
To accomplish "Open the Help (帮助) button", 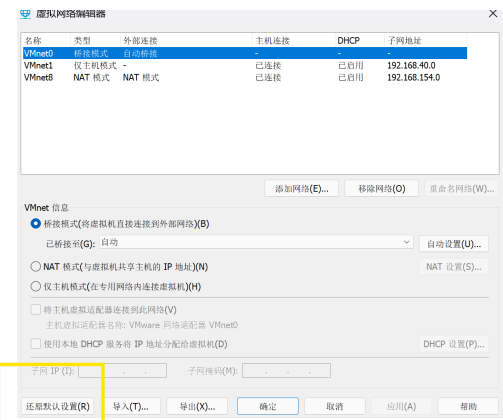I will (468, 406).
